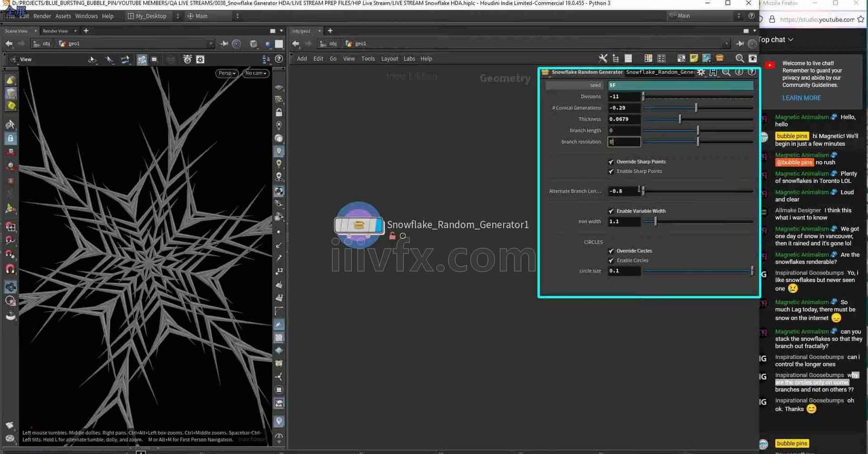Click the Divisions value input field
Viewport: 868px width, 454px height.
pos(624,97)
